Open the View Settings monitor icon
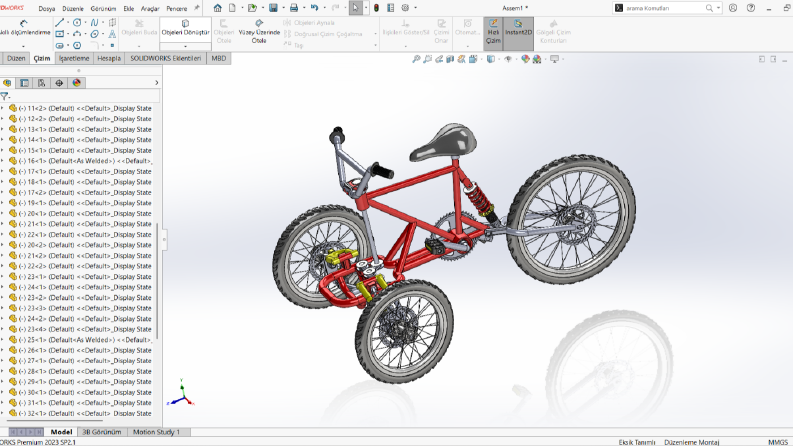 coord(555,59)
